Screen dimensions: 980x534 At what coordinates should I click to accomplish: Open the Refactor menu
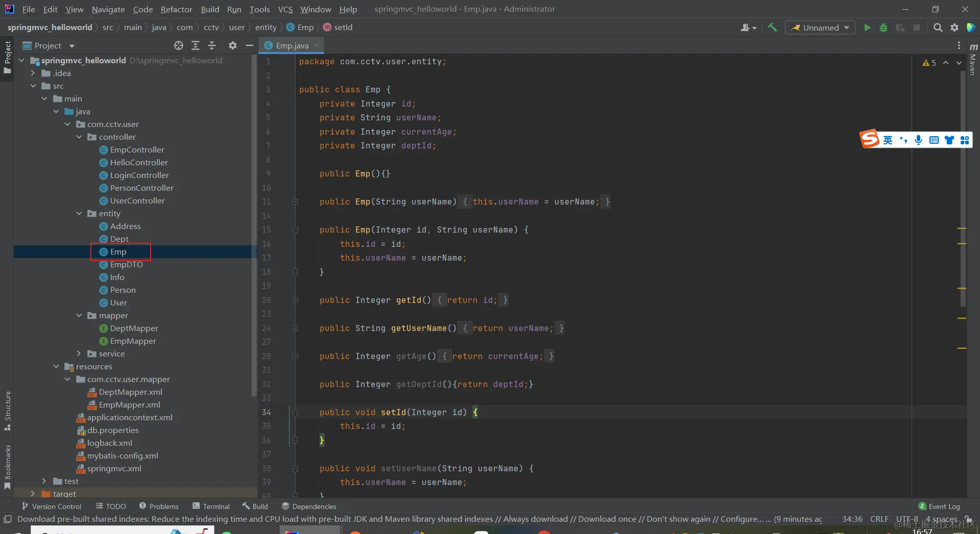[x=176, y=9]
